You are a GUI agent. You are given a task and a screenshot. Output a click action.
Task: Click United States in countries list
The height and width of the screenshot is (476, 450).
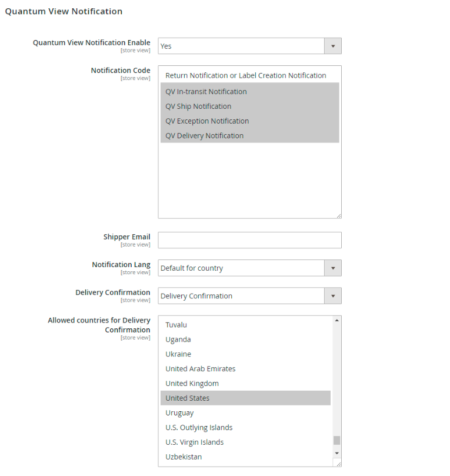[x=187, y=398]
